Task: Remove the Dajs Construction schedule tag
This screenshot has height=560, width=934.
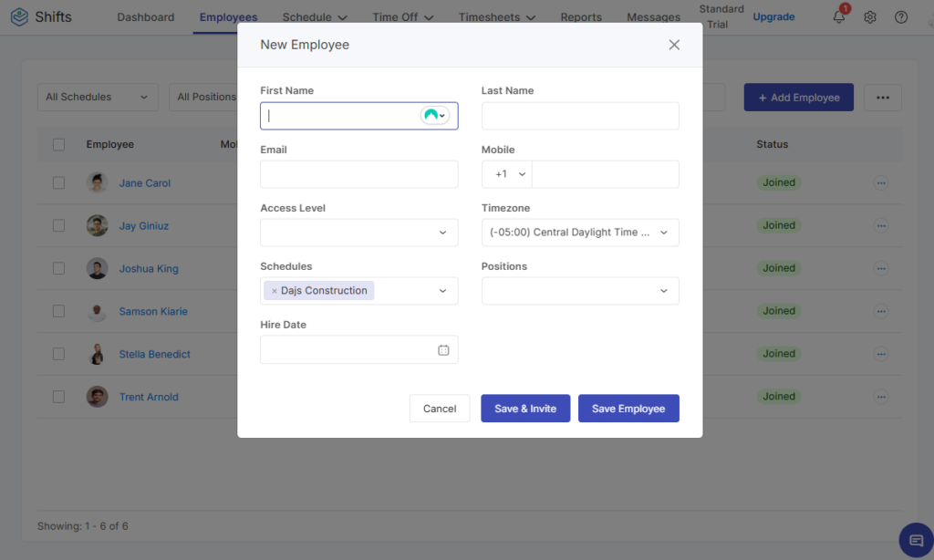Action: [x=274, y=291]
